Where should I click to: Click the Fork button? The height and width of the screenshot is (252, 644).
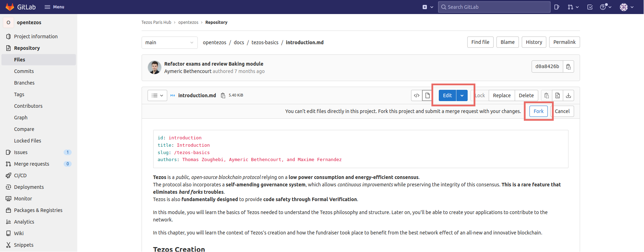538,111
